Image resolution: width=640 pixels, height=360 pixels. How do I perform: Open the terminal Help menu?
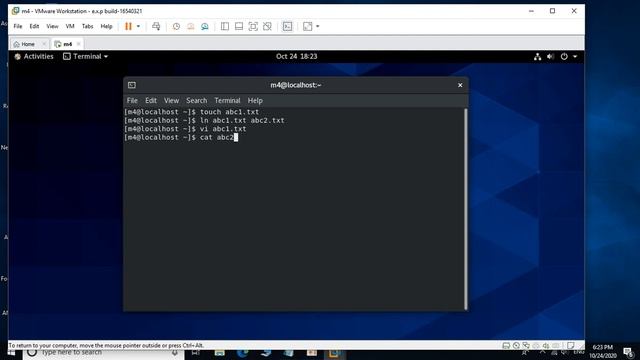click(x=255, y=100)
